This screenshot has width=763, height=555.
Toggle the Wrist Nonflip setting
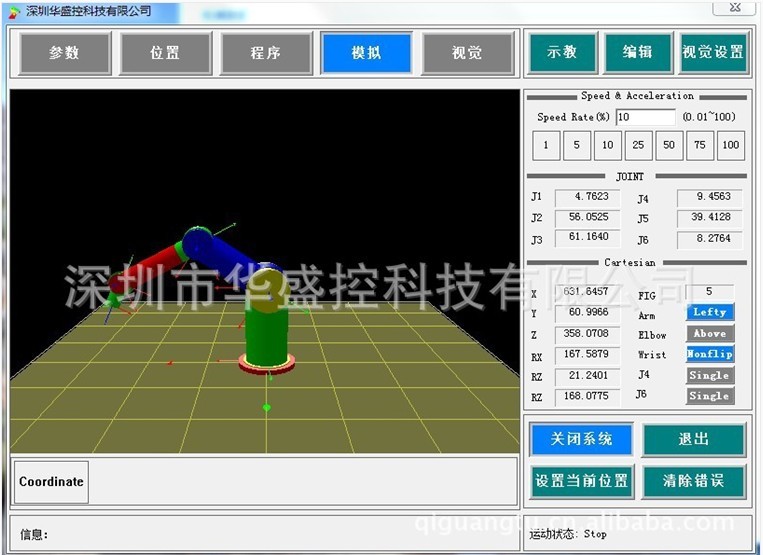(x=709, y=354)
